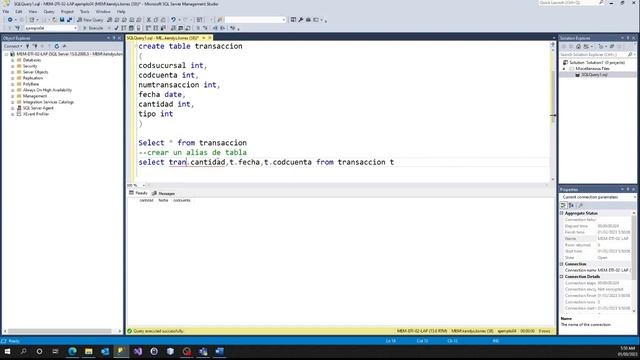
Task: Click the search magnifier in Solution Explorer
Action: point(630,54)
